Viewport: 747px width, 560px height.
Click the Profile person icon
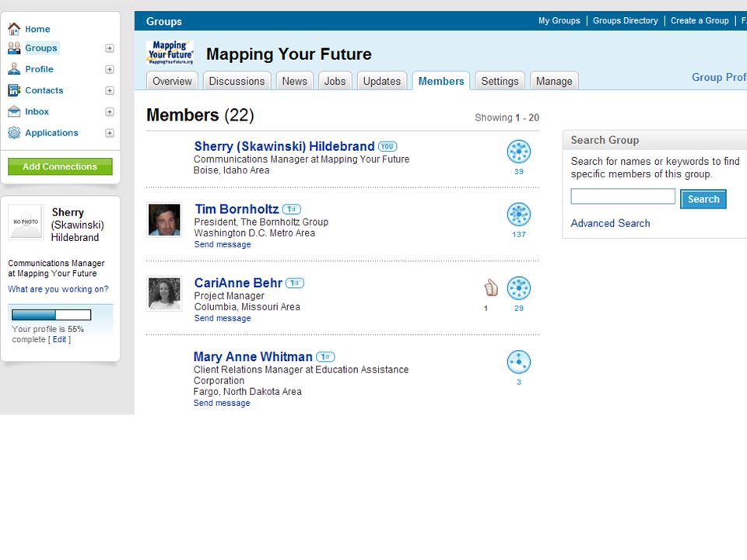coord(14,69)
